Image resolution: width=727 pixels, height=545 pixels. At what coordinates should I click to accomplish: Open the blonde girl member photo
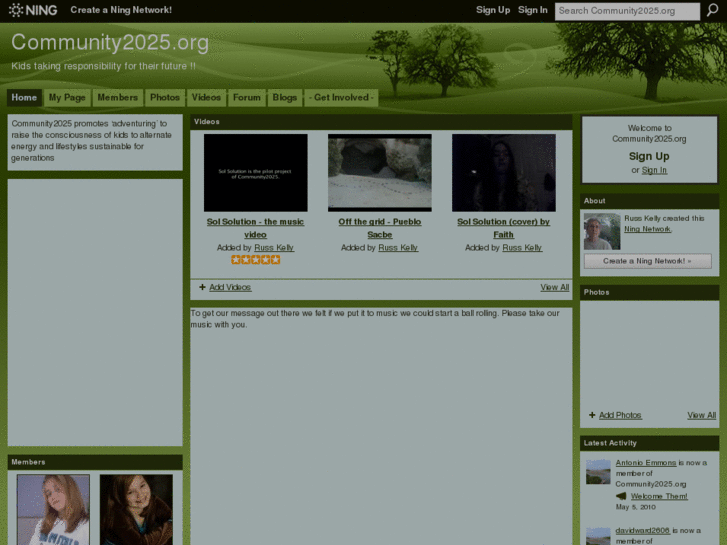click(53, 509)
